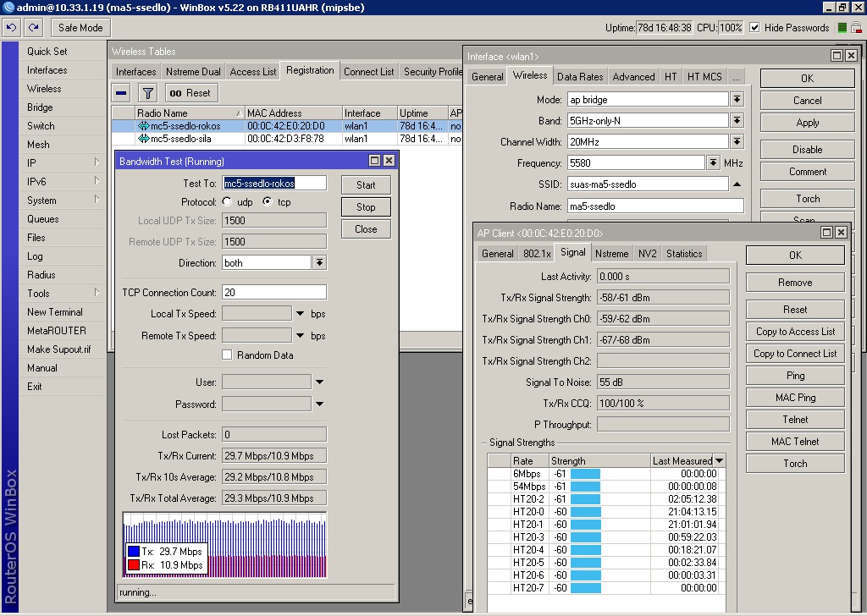The image size is (867, 616).
Task: Select the HT20-7 rate row
Action: [x=606, y=588]
